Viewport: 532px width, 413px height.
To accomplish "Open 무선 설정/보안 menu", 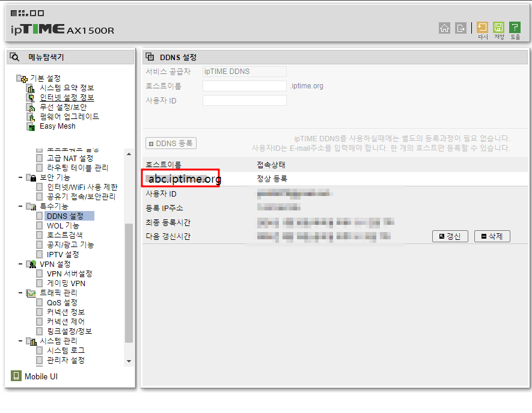I will pos(63,107).
